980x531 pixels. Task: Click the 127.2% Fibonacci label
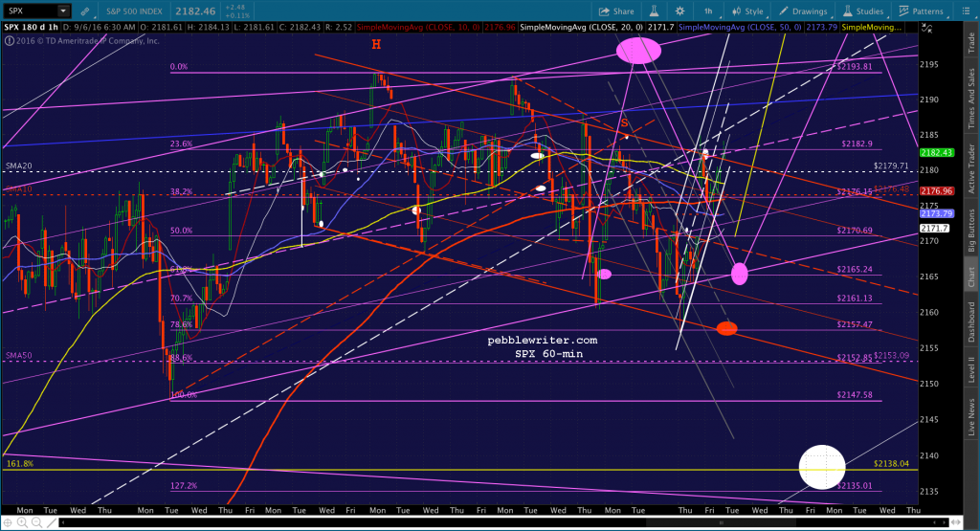pyautogui.click(x=184, y=485)
